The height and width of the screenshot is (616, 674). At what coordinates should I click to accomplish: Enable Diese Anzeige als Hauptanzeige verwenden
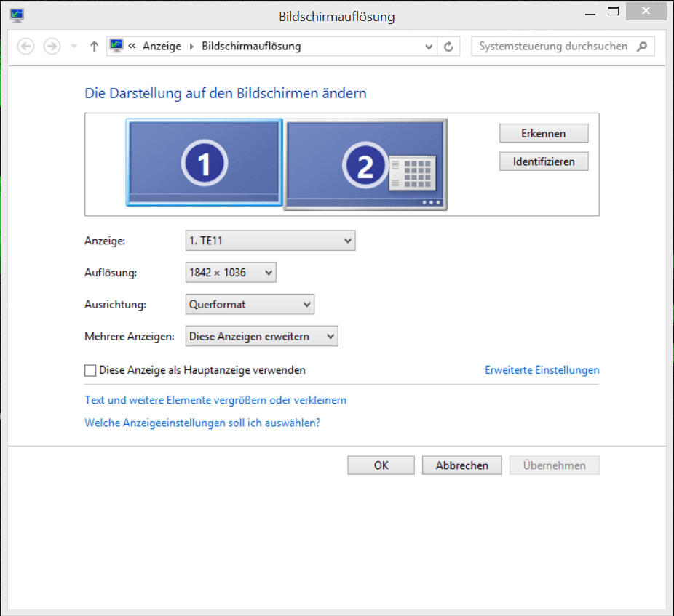pyautogui.click(x=90, y=370)
